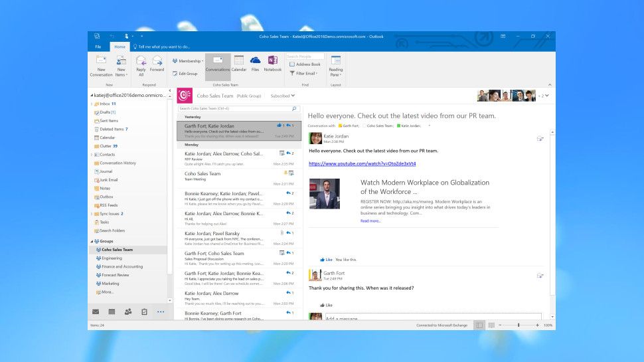Select the Marketing group
The image size is (644, 362).
tap(110, 284)
